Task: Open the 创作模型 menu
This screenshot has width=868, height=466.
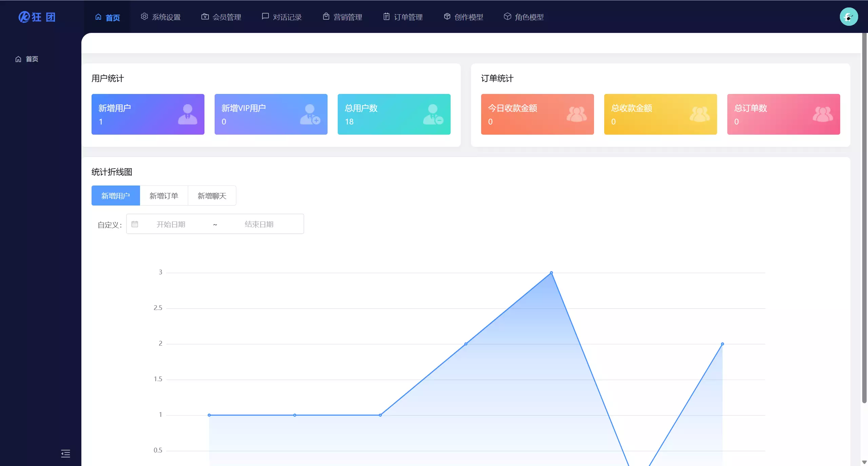Action: [x=463, y=17]
